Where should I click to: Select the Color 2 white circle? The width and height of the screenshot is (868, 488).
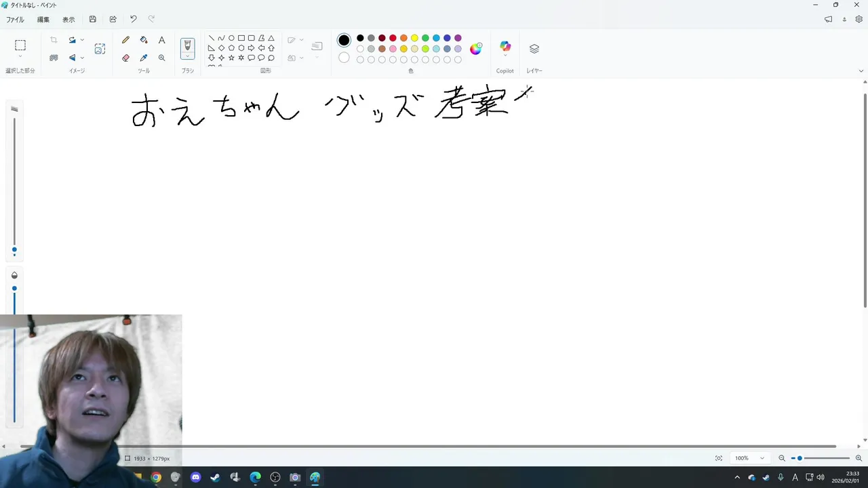[344, 58]
